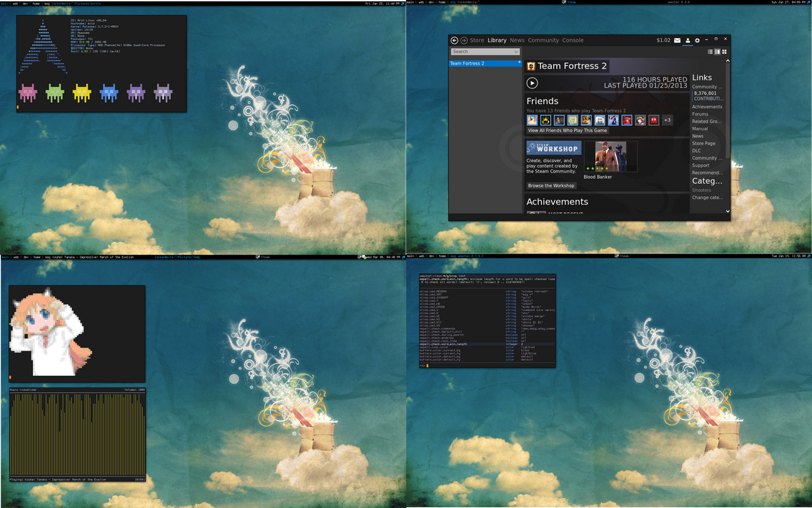Image resolution: width=812 pixels, height=508 pixels.
Task: Check messages with the envelope icon in Steam
Action: pos(677,40)
